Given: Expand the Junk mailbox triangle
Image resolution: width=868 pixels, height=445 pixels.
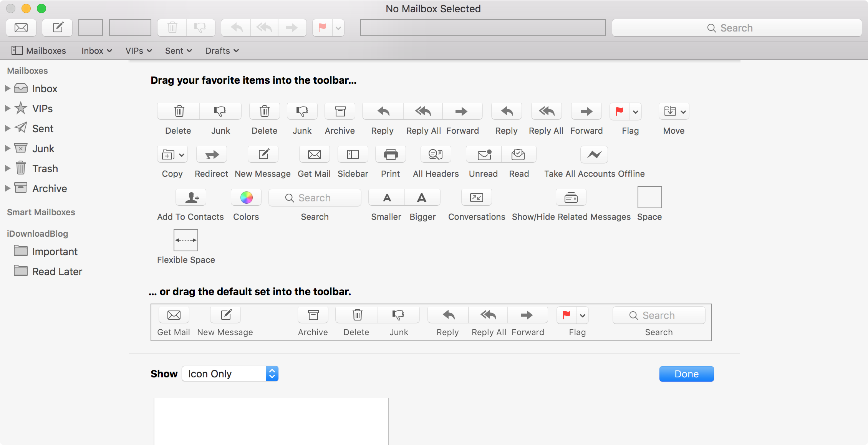Looking at the screenshot, I should pyautogui.click(x=7, y=148).
